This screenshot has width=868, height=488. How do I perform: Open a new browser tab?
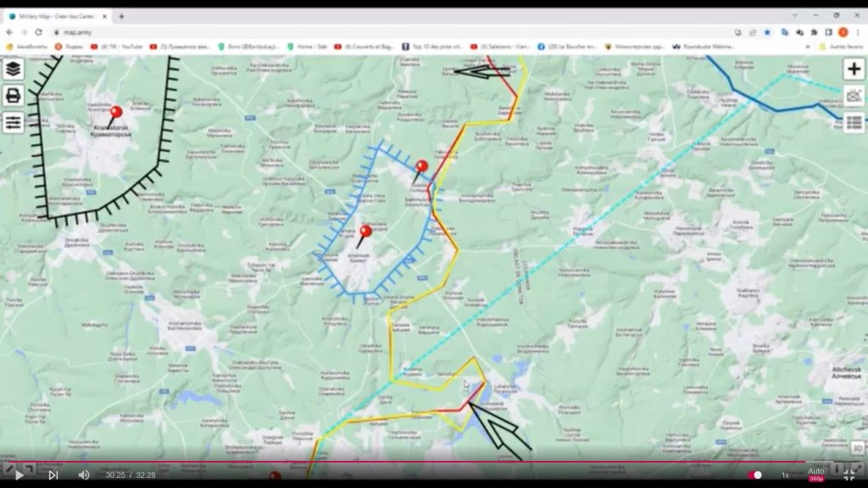click(x=121, y=16)
